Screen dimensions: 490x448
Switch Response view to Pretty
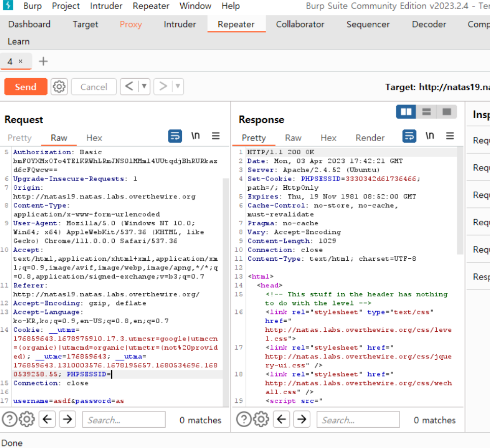tap(254, 138)
